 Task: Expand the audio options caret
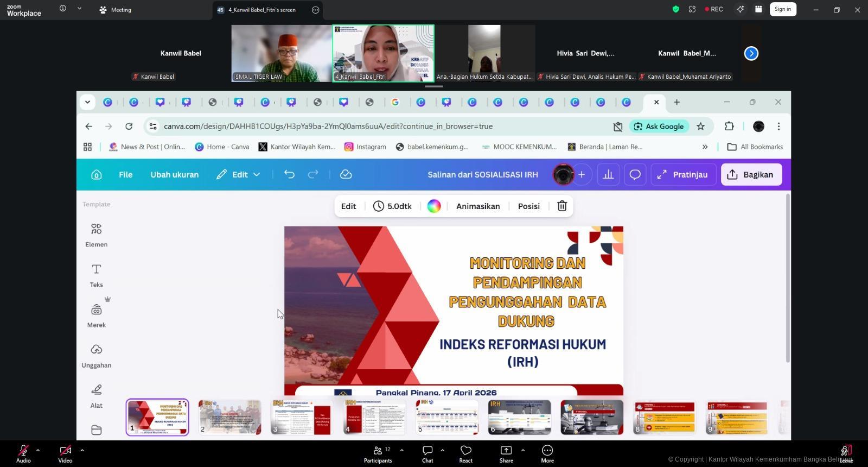(x=38, y=450)
